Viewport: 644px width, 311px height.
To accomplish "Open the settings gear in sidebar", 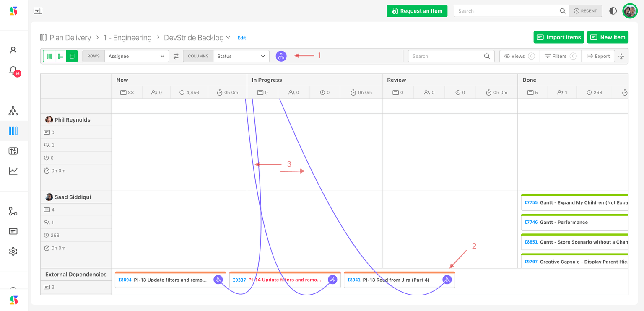I will click(13, 251).
